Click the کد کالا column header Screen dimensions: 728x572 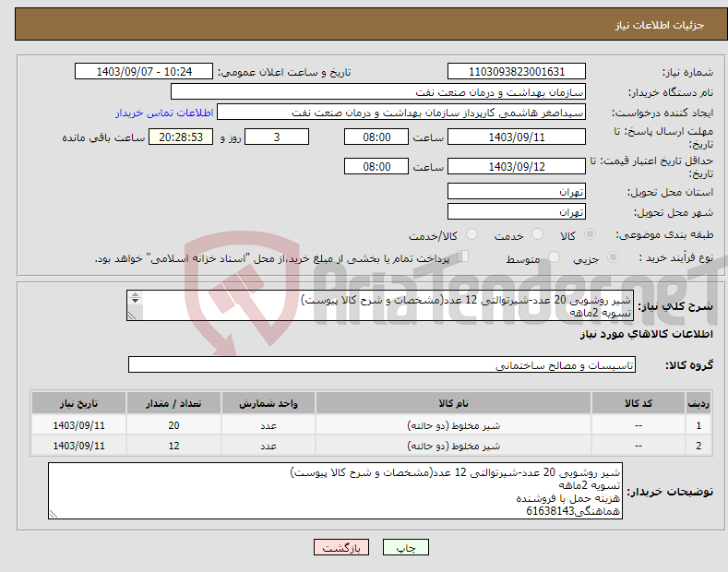pyautogui.click(x=638, y=403)
